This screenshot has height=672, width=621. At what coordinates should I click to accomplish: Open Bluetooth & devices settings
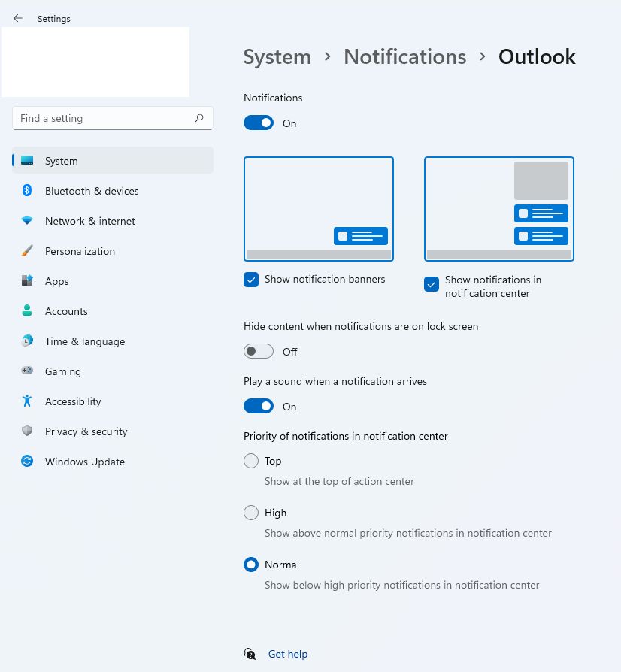[113, 191]
